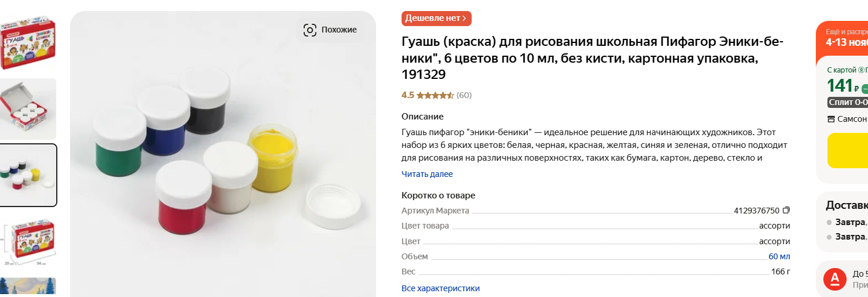This screenshot has width=868, height=297.
Task: Click the product title heading
Action: pyautogui.click(x=592, y=59)
